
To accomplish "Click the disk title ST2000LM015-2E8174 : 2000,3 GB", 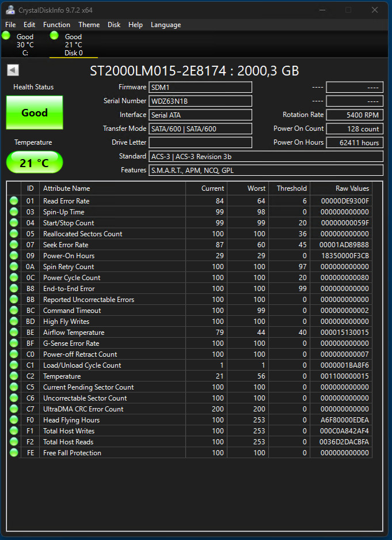I will pyautogui.click(x=195, y=71).
